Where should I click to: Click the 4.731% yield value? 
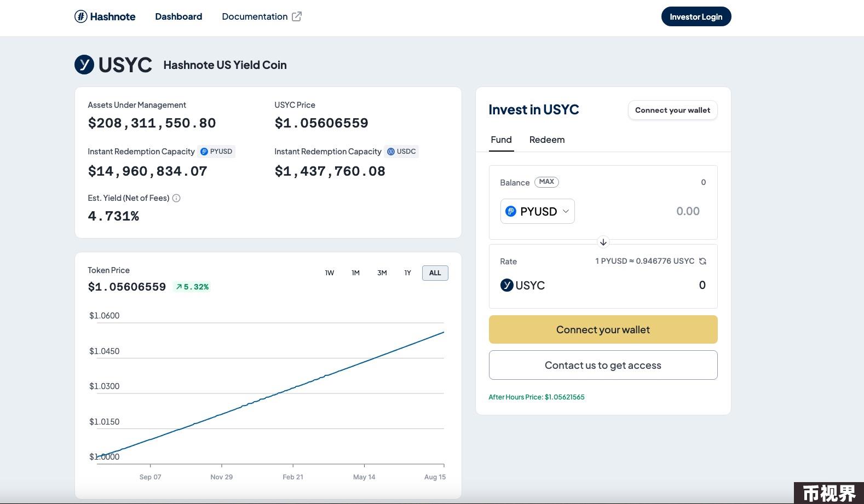pos(113,216)
